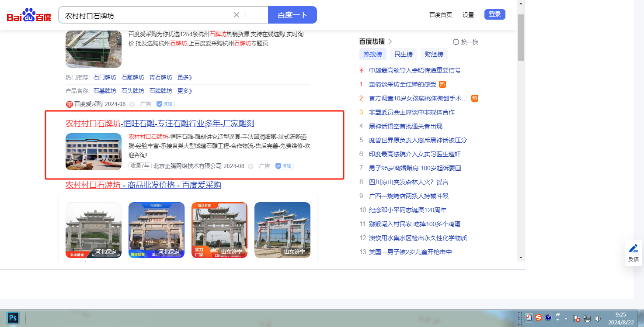Click the 热 badge beside 官方调查10岁女孩 item
This screenshot has width=644, height=327.
click(475, 98)
